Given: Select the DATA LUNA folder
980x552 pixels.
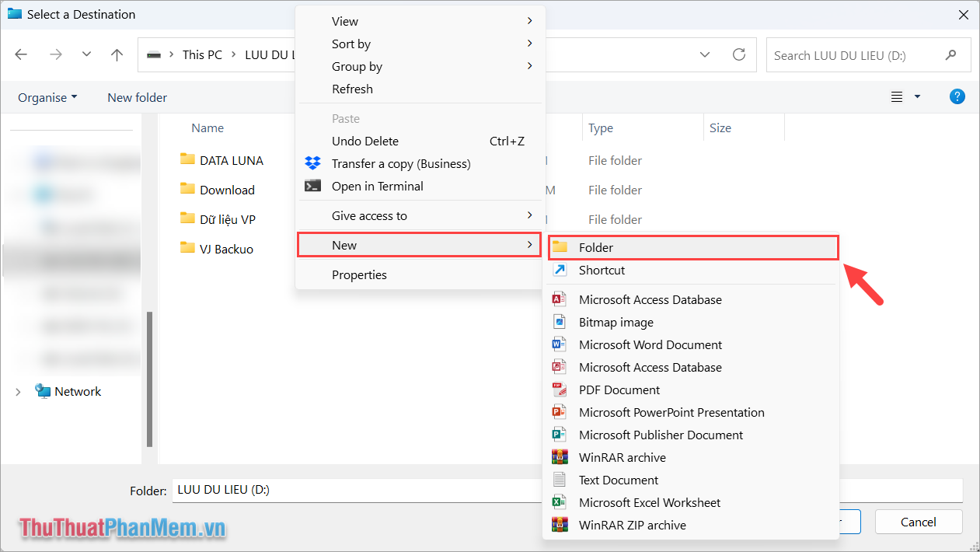Looking at the screenshot, I should [x=232, y=160].
